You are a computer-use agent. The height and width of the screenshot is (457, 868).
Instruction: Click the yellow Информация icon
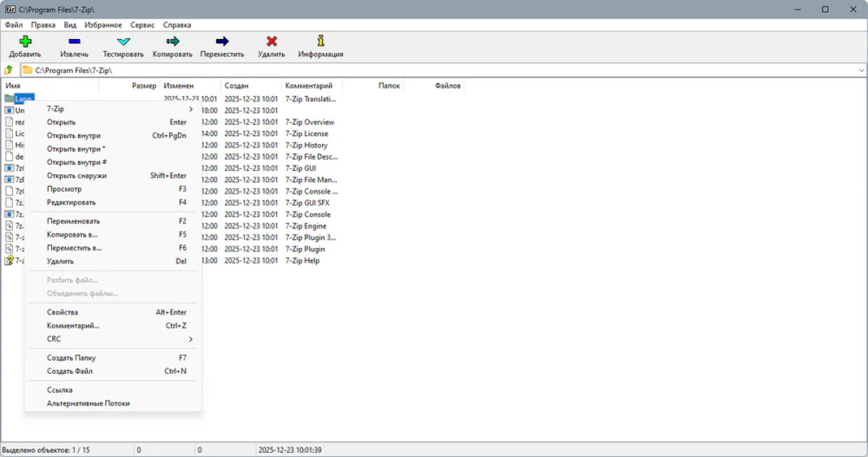tap(320, 42)
